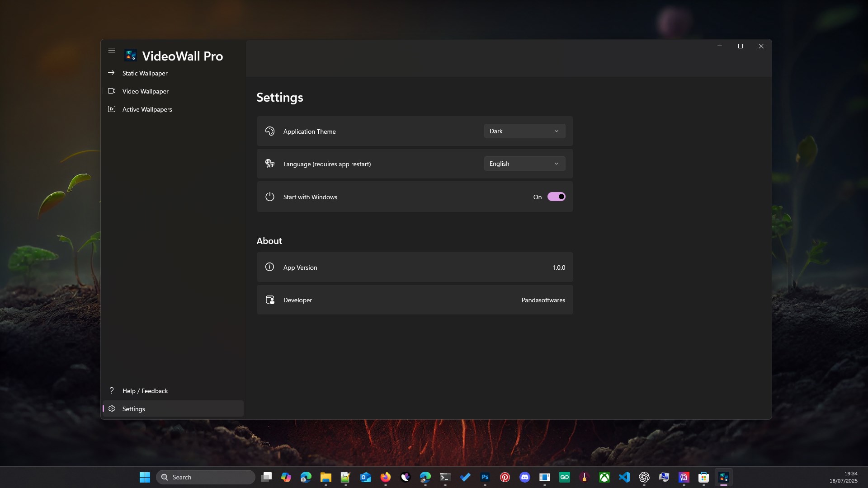This screenshot has width=868, height=488.
Task: Select Settings in the sidebar navigation
Action: coord(173,409)
